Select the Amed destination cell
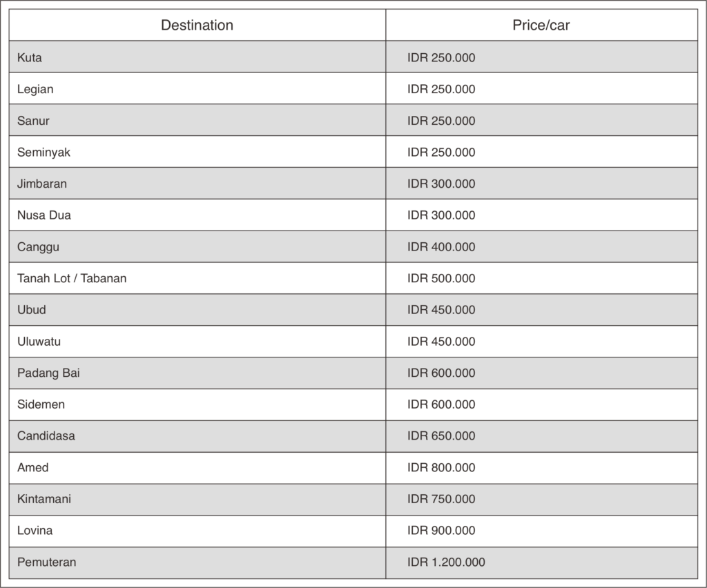This screenshot has height=588, width=707. coord(33,468)
